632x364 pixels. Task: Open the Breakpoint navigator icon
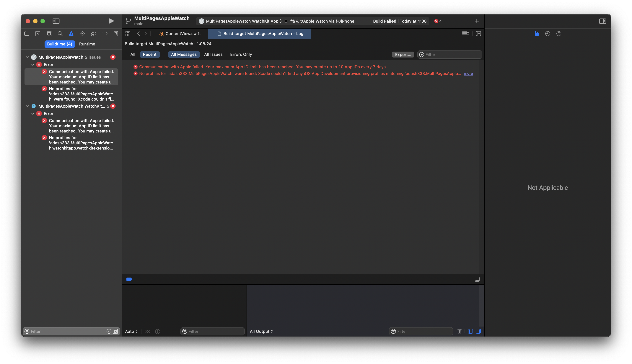pos(105,34)
